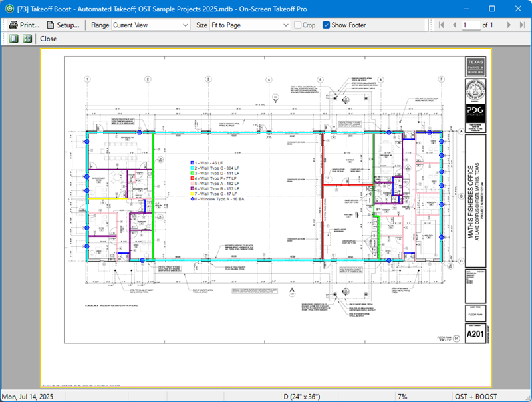Switch to single page view
Image resolution: width=532 pixels, height=402 pixels.
click(13, 39)
